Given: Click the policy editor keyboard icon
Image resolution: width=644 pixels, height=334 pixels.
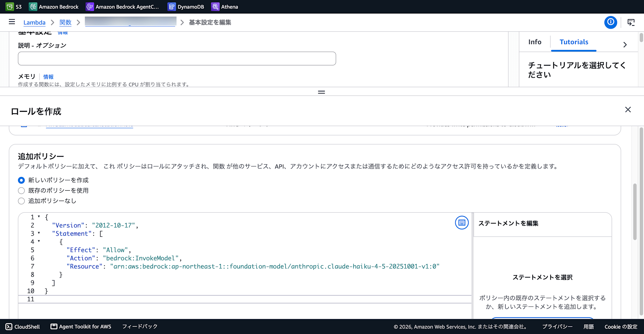Looking at the screenshot, I should (x=462, y=223).
